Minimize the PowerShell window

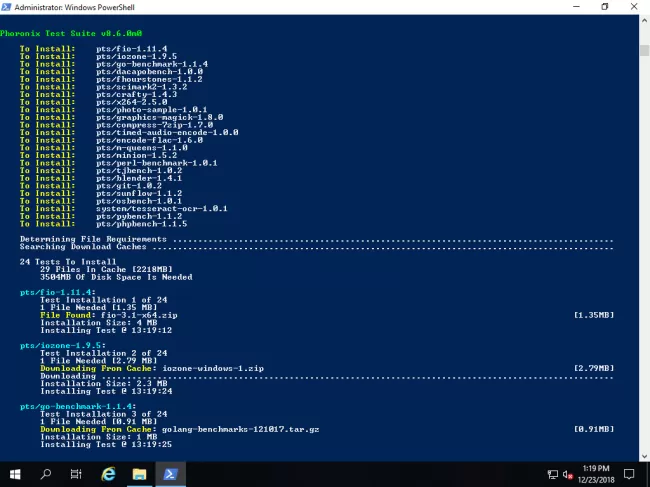576,7
